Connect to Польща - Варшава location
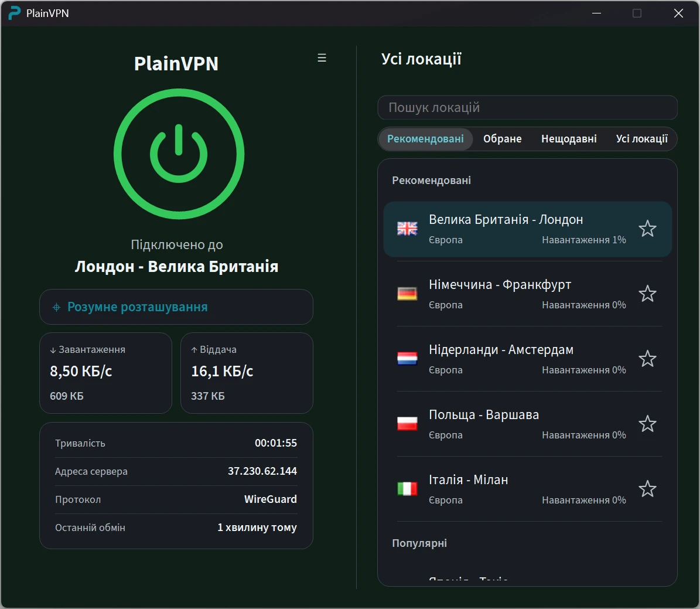The height and width of the screenshot is (609, 700). point(527,424)
